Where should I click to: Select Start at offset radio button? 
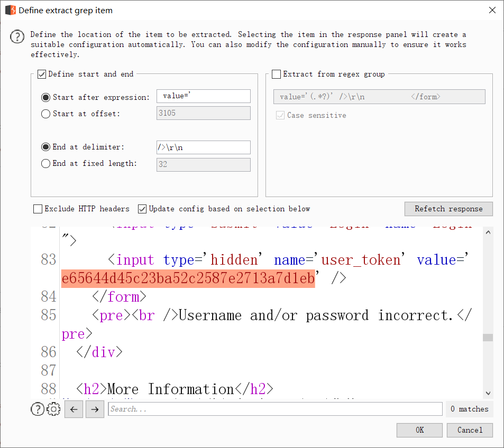[x=45, y=114]
